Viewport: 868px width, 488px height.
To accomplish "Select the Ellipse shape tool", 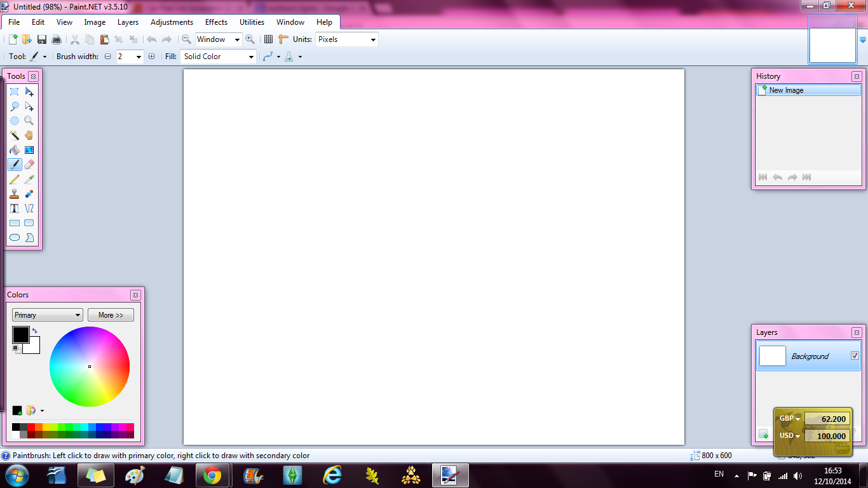I will point(14,238).
